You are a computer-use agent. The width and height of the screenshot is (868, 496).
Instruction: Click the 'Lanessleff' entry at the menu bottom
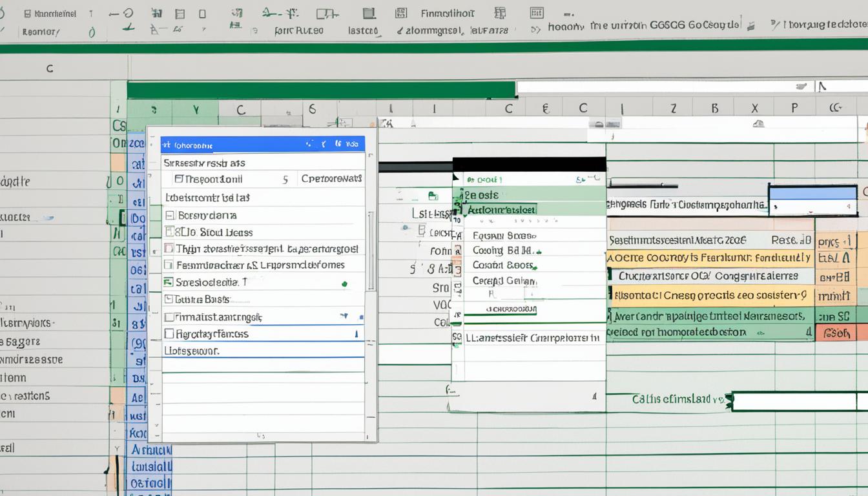click(529, 336)
